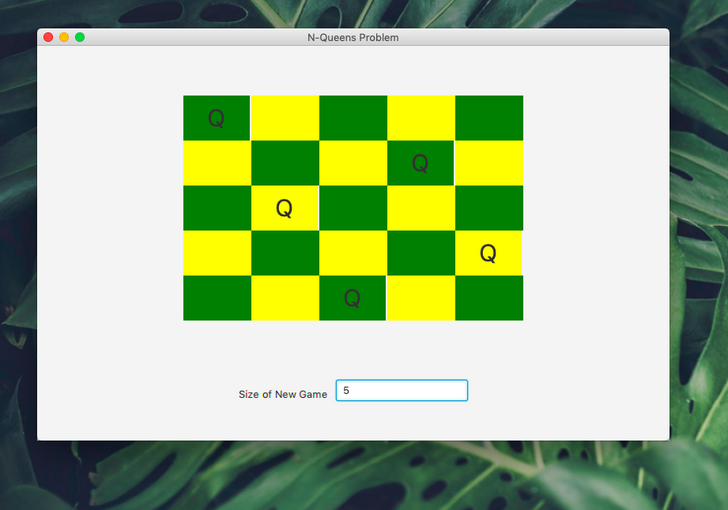Select the yellow square left of bottom-row queen
Viewport: 728px width, 510px height.
coord(285,298)
